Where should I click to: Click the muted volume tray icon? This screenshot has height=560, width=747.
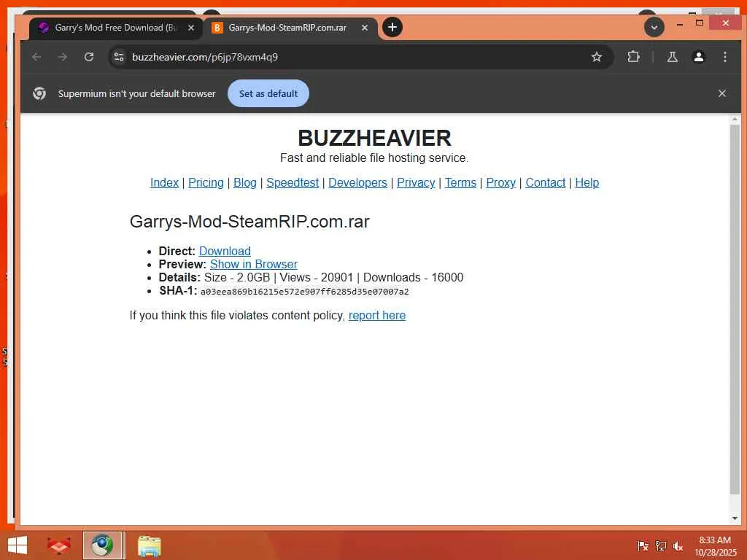(x=678, y=545)
